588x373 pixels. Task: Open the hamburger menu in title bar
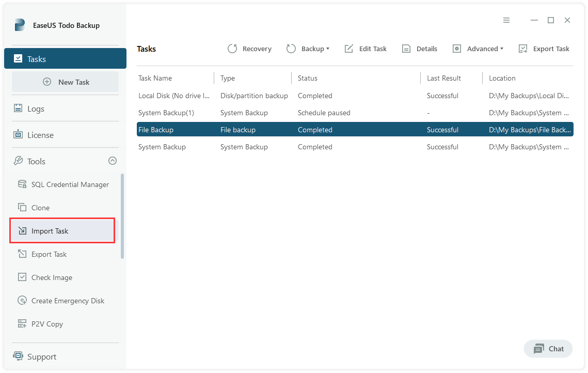click(506, 20)
